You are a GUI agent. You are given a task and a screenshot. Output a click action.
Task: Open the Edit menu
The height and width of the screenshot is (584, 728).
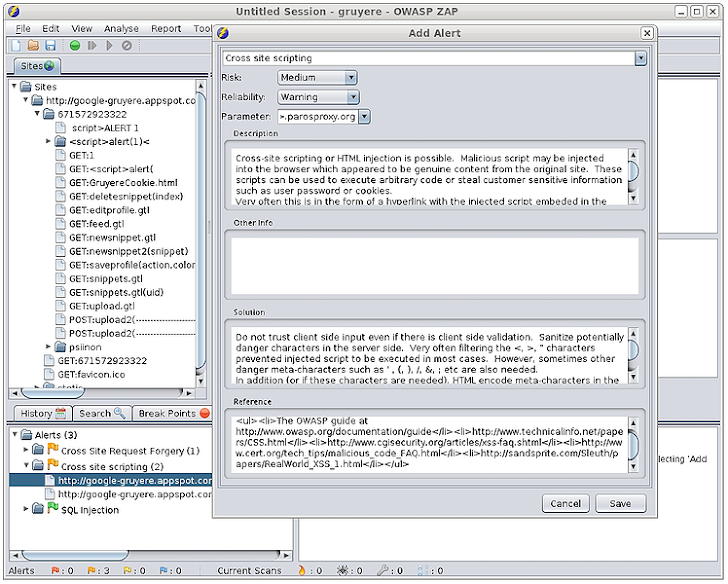51,29
